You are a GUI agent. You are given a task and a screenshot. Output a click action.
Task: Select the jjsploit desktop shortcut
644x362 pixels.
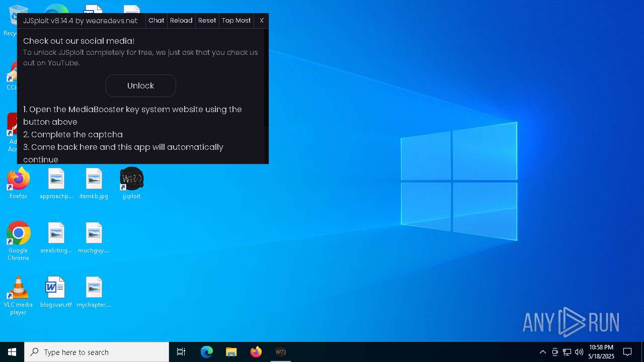pos(131,184)
